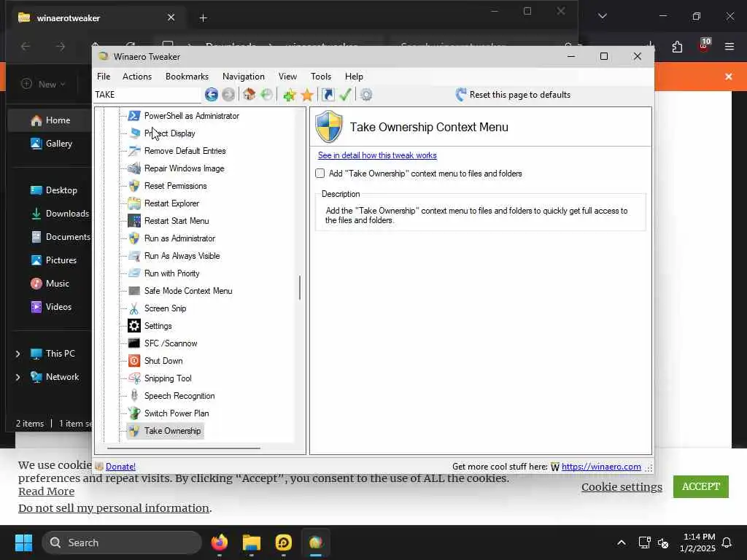Open recently visited tweaks green clock icon
Image resolution: width=747 pixels, height=560 pixels.
click(x=267, y=95)
